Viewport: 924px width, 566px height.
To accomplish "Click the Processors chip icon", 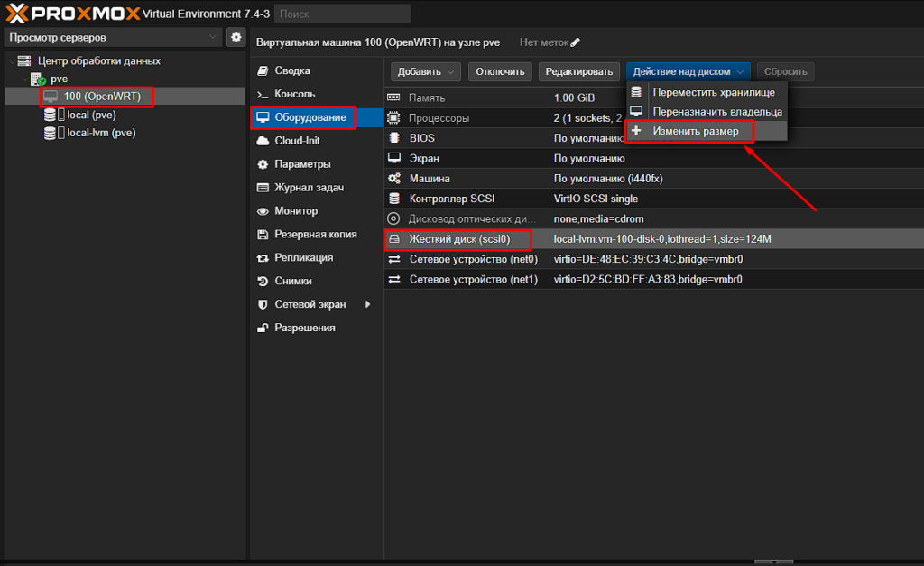I will click(393, 118).
